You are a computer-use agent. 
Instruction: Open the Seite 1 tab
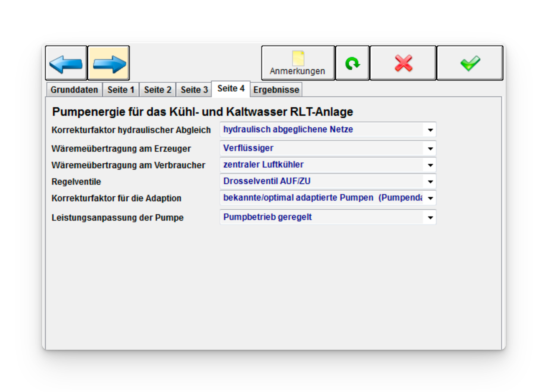pos(121,90)
